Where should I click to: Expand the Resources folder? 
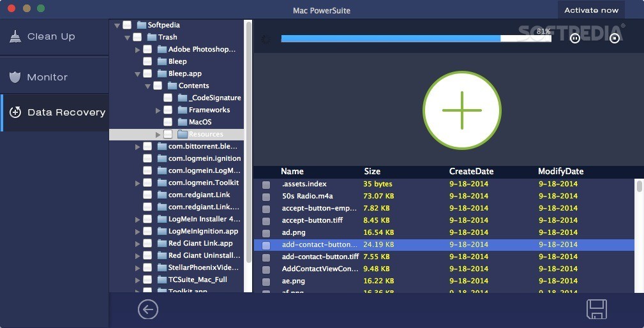point(158,135)
